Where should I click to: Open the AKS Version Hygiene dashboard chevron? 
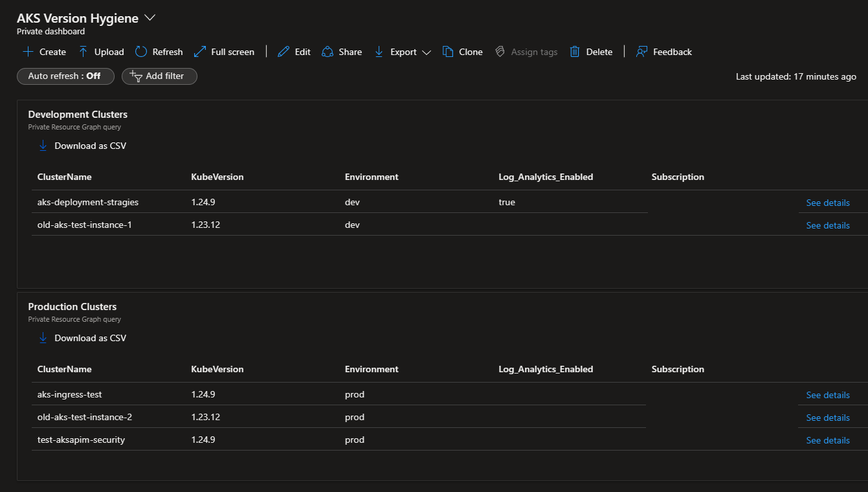coord(150,18)
